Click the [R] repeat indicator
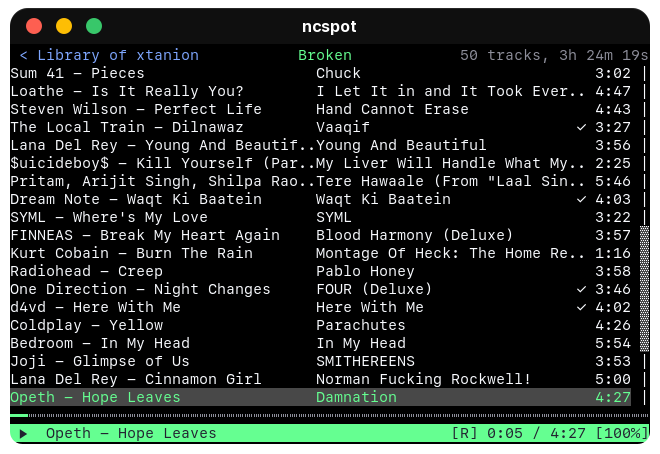Screen dimensions: 660x454 (x=464, y=433)
